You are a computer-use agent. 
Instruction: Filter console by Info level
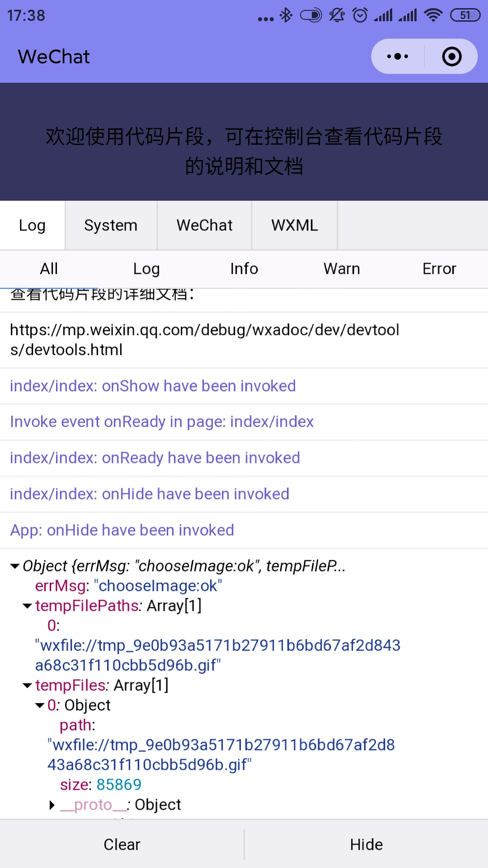click(244, 269)
